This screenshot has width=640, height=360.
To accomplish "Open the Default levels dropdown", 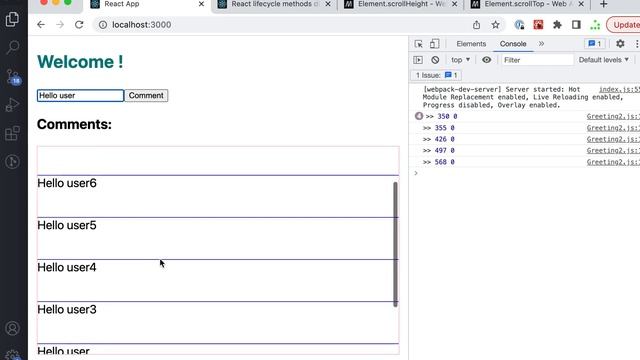I will click(x=604, y=60).
